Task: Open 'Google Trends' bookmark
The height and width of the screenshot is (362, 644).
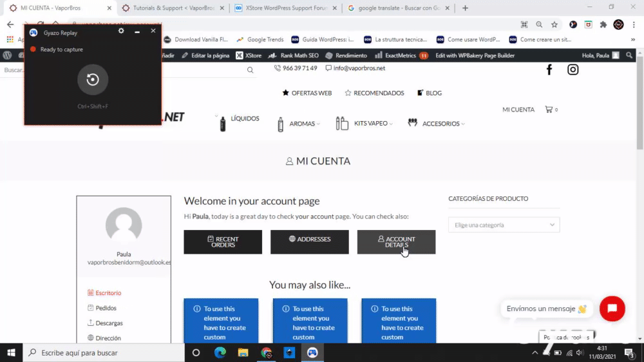Action: [x=260, y=39]
